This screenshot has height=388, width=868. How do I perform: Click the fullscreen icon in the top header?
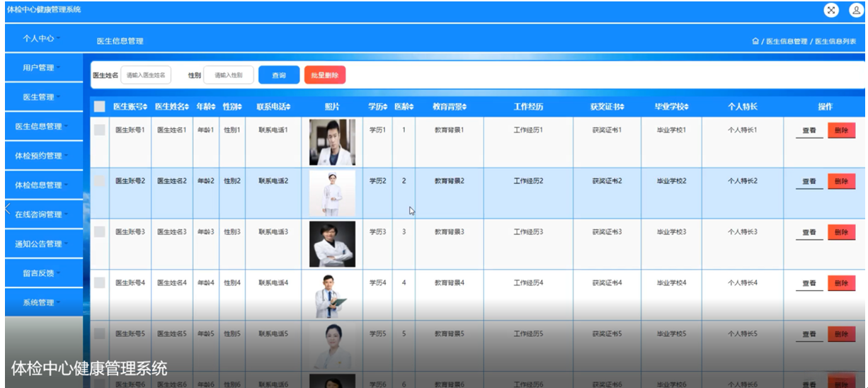831,10
